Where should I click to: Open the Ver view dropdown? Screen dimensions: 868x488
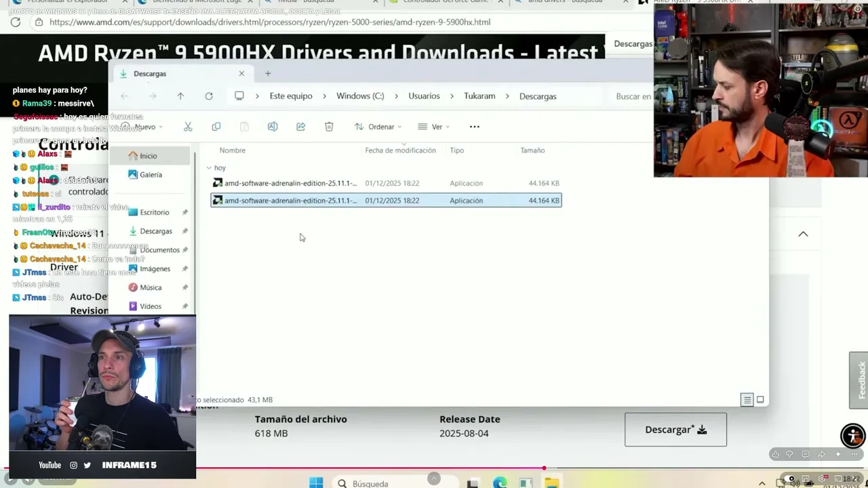click(x=433, y=127)
